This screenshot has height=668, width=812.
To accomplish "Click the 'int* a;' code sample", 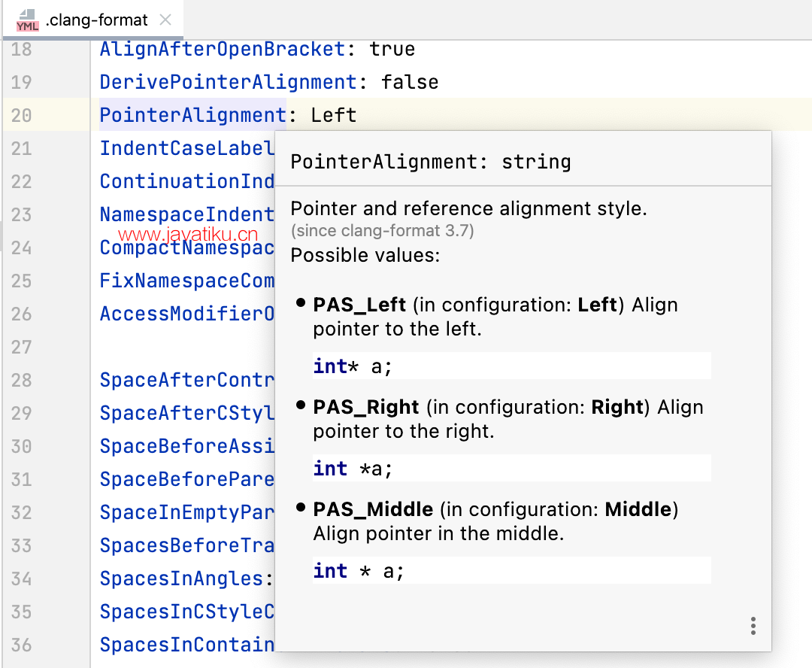I will [x=353, y=366].
